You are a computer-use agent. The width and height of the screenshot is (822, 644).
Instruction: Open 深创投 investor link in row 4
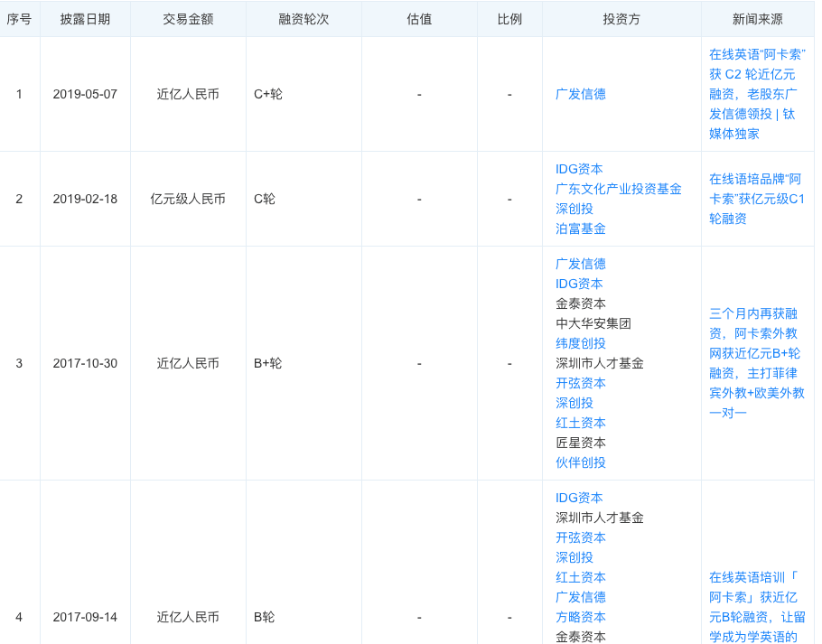[x=574, y=558]
